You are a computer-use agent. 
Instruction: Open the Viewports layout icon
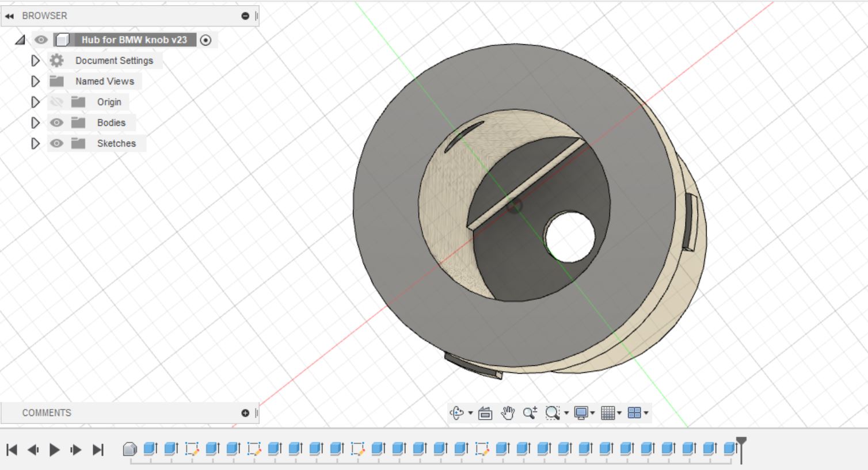coord(634,412)
